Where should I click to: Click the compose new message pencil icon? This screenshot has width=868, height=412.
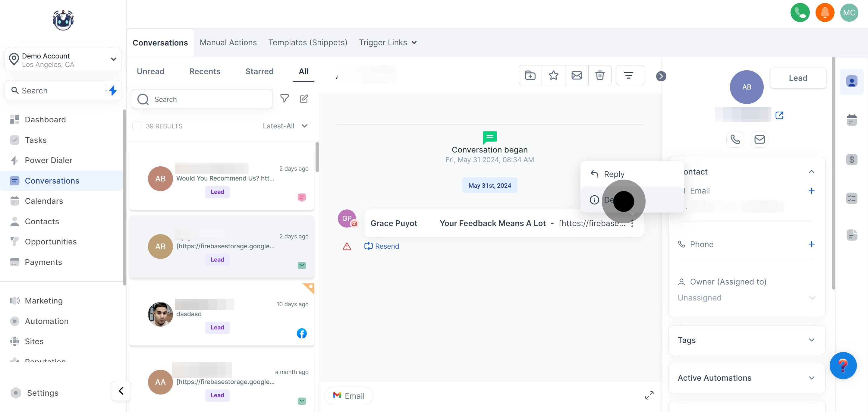(303, 98)
